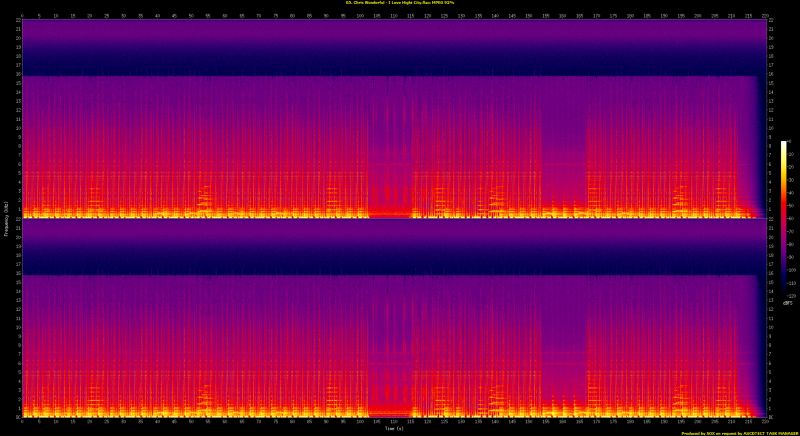Click the 220 tick on top time axis

pyautogui.click(x=764, y=15)
